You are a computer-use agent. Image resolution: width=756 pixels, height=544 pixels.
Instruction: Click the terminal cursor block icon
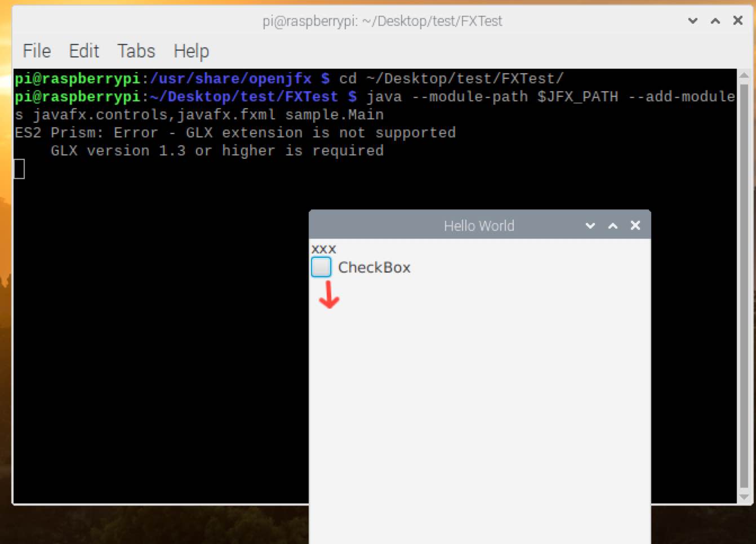tap(19, 168)
